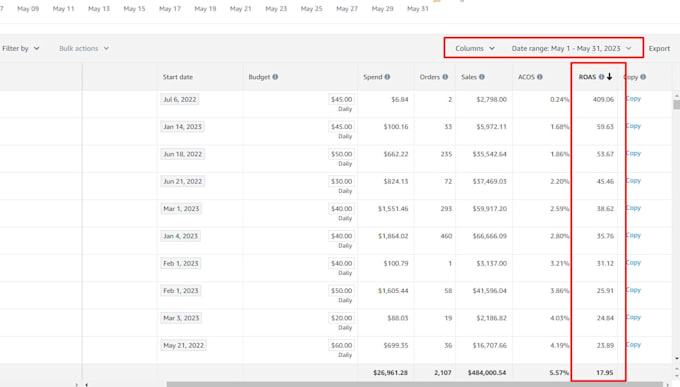680x387 pixels.
Task: Sort by the Orders column header
Action: (x=430, y=77)
